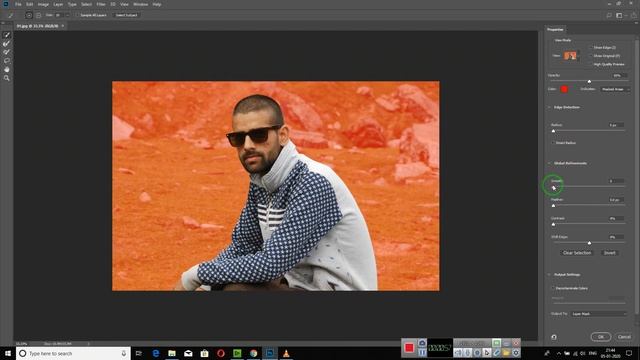The width and height of the screenshot is (640, 360).
Task: Switch to Photoshop taskbar icon
Action: (270, 353)
